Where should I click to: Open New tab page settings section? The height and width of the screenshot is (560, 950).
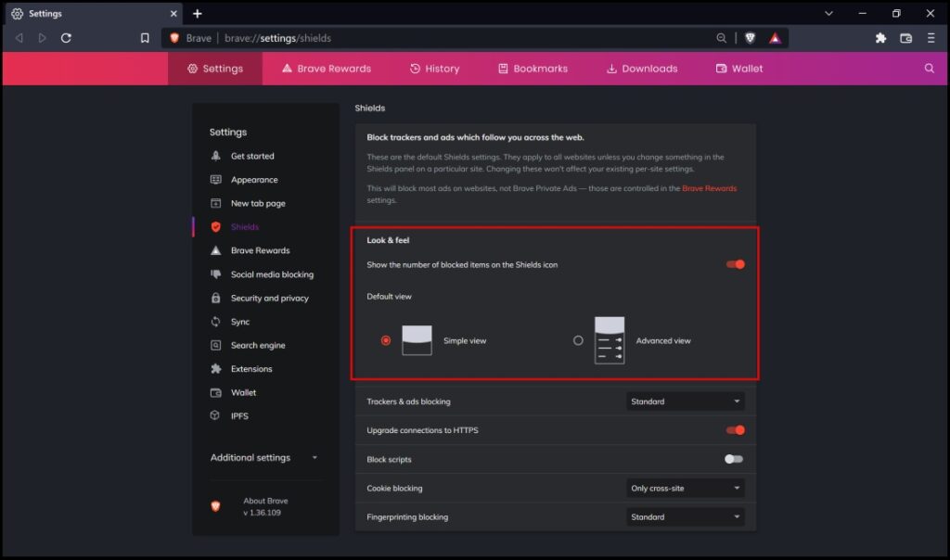[x=258, y=203]
